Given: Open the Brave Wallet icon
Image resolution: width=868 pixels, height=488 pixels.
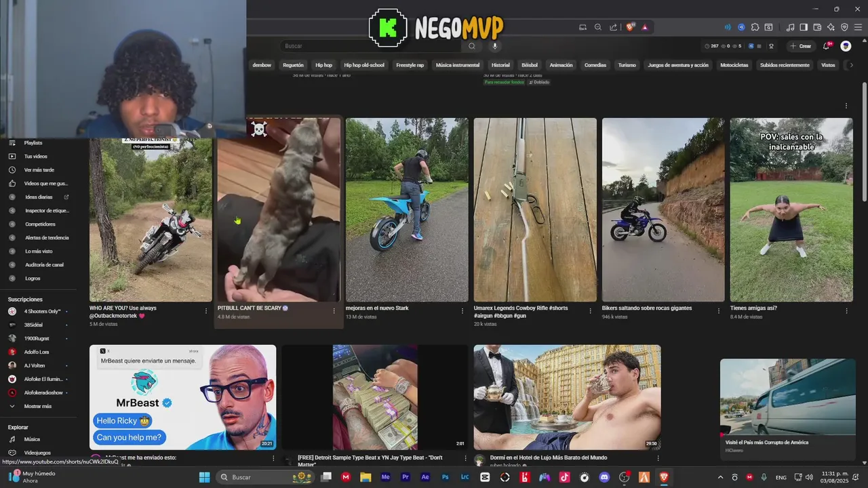Looking at the screenshot, I should pyautogui.click(x=817, y=27).
